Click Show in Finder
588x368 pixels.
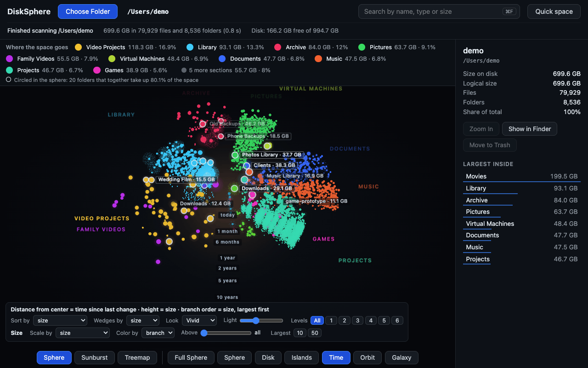click(530, 129)
